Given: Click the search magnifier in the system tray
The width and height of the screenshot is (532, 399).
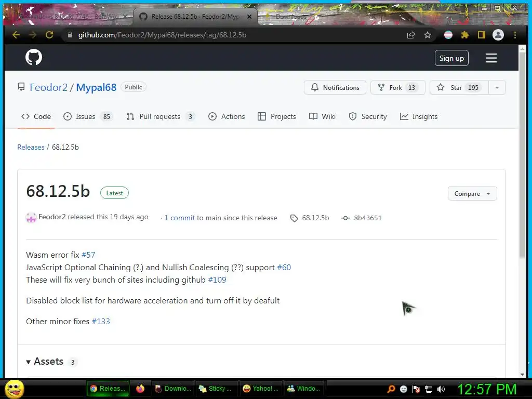Looking at the screenshot, I should (391, 389).
